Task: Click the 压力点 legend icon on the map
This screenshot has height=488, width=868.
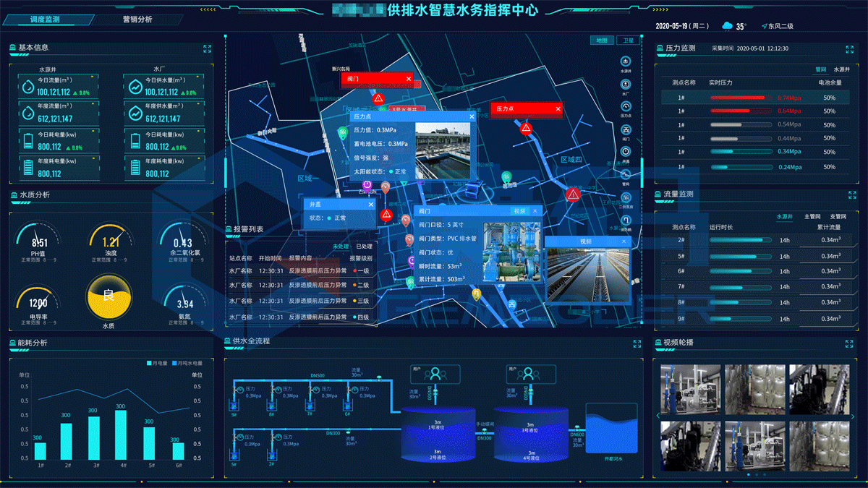Action: [x=624, y=107]
